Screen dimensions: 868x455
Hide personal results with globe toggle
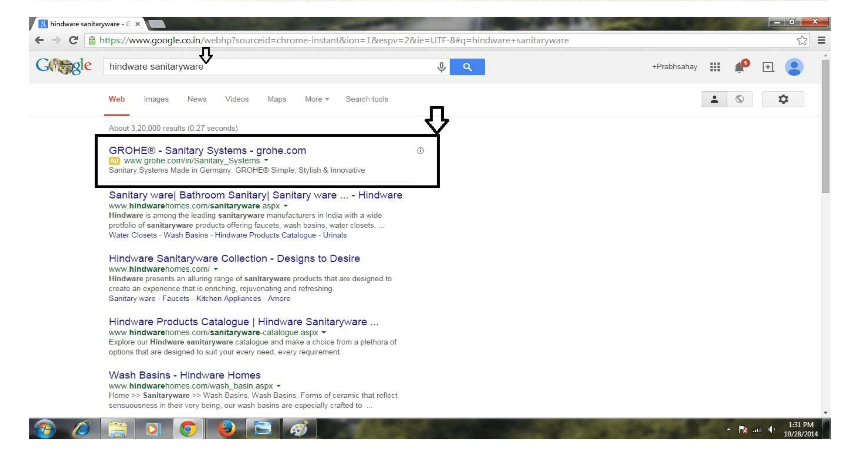740,99
